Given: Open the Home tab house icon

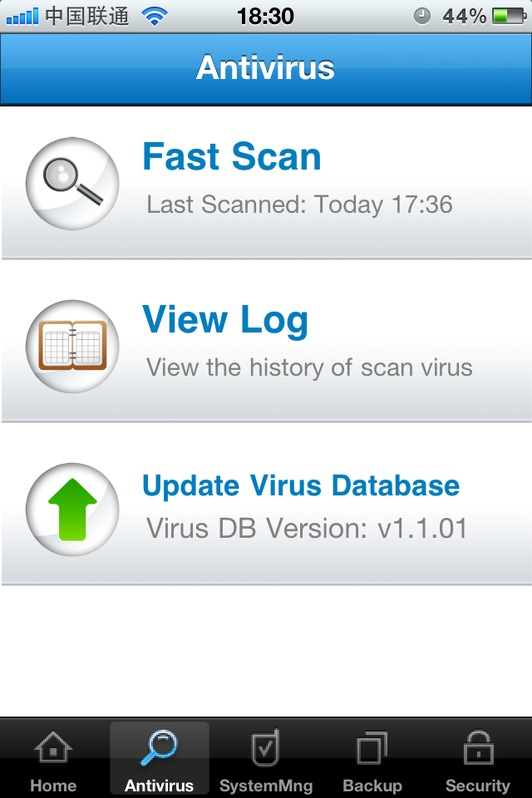Looking at the screenshot, I should (x=53, y=749).
